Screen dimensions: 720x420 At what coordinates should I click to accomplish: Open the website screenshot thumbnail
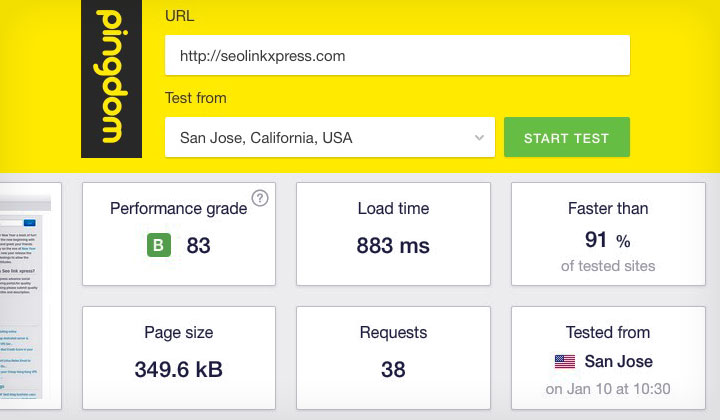click(27, 296)
